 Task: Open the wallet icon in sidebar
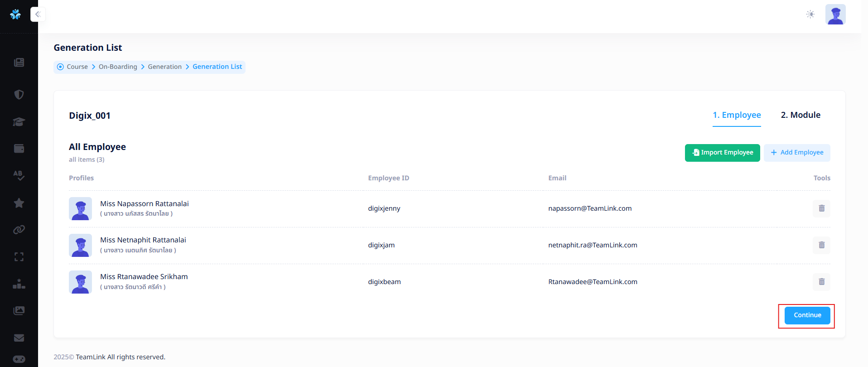point(19,149)
